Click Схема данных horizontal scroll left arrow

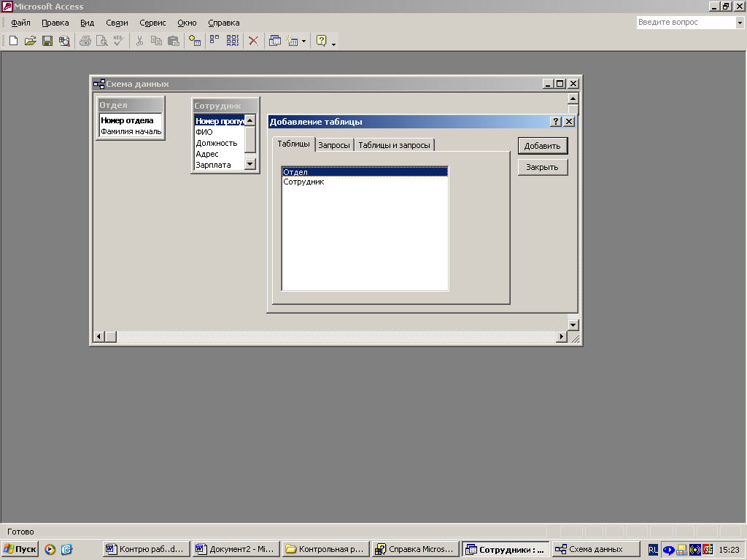(98, 337)
